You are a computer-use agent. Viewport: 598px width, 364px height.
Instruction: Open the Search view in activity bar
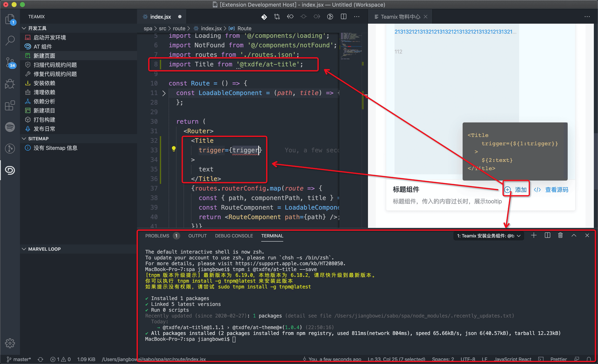(10, 40)
